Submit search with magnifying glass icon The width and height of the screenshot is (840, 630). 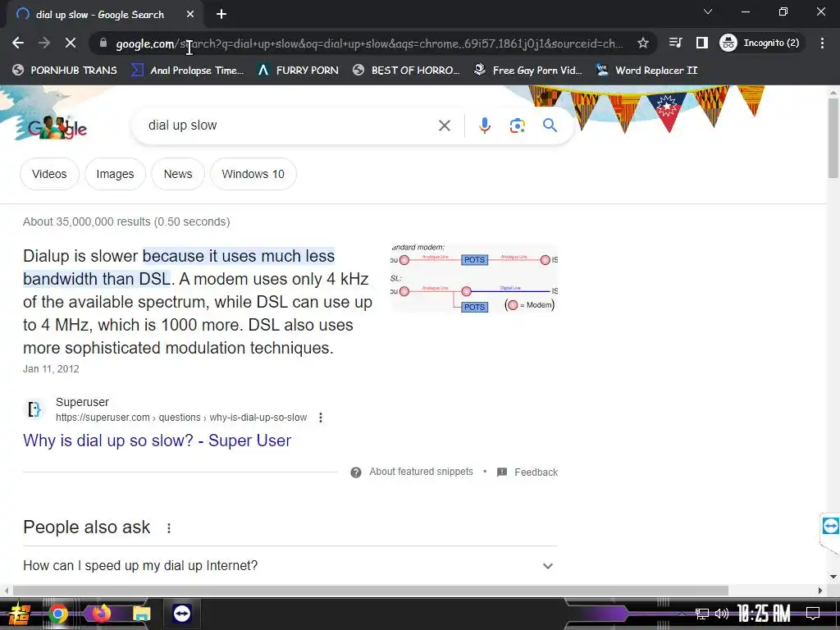(550, 126)
